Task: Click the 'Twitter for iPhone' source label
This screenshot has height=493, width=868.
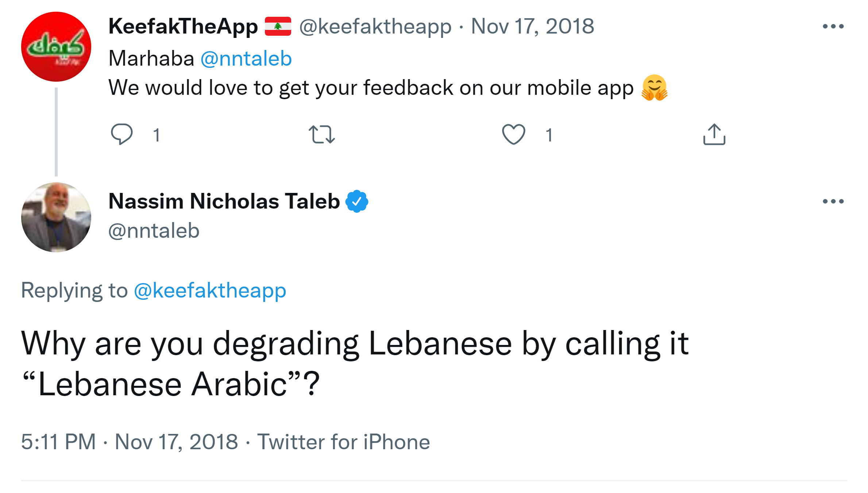Action: pyautogui.click(x=343, y=442)
